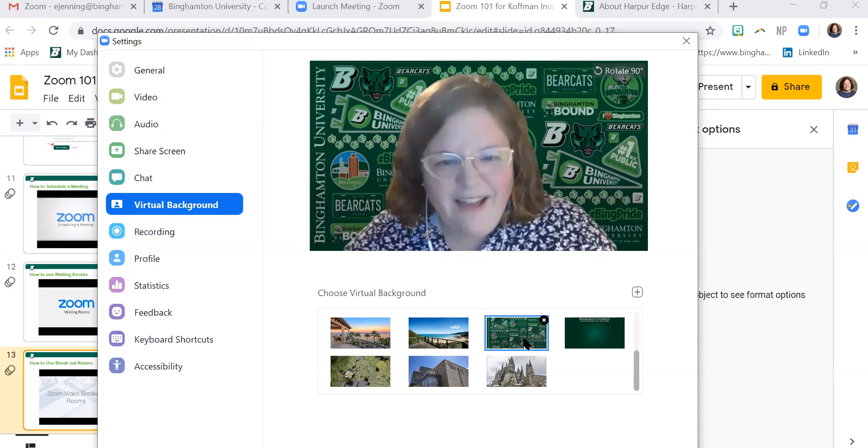Open Google Calendar side panel icon

click(x=852, y=130)
